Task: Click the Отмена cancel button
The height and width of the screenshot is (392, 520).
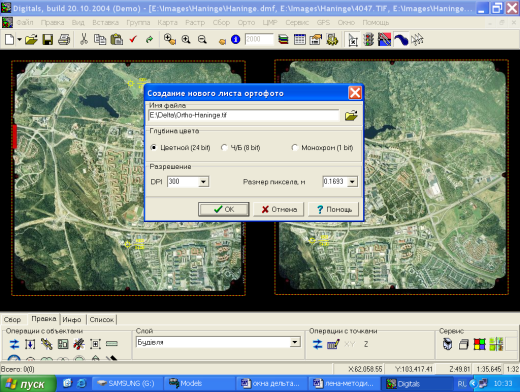Action: pos(279,209)
